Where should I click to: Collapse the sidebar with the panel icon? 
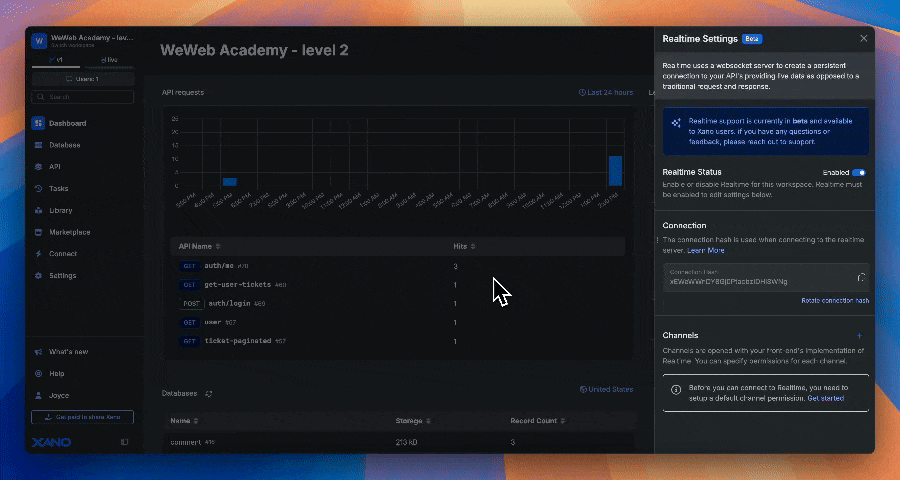[124, 442]
